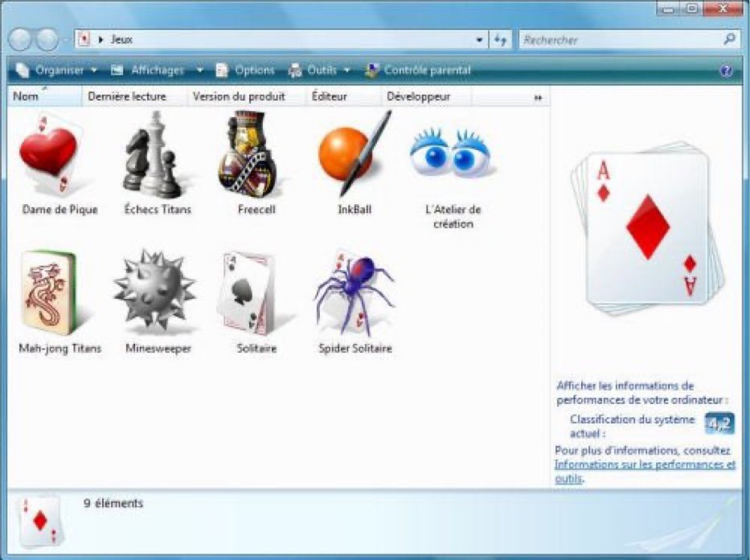
Task: Expand the Outils dropdown arrow
Action: click(x=347, y=70)
